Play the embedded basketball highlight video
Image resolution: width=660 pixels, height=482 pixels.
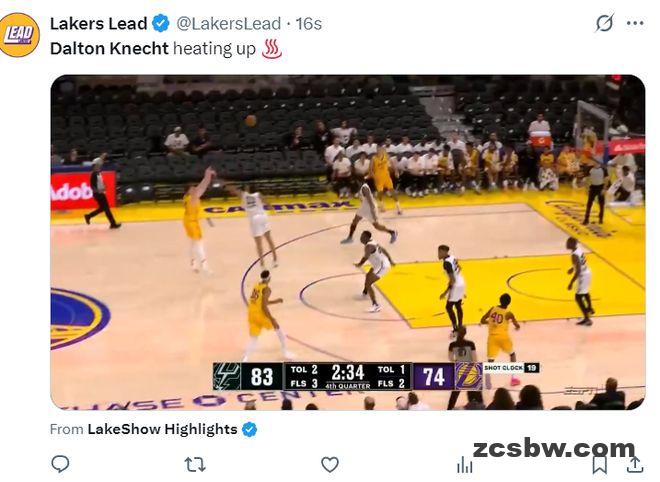tap(348, 242)
